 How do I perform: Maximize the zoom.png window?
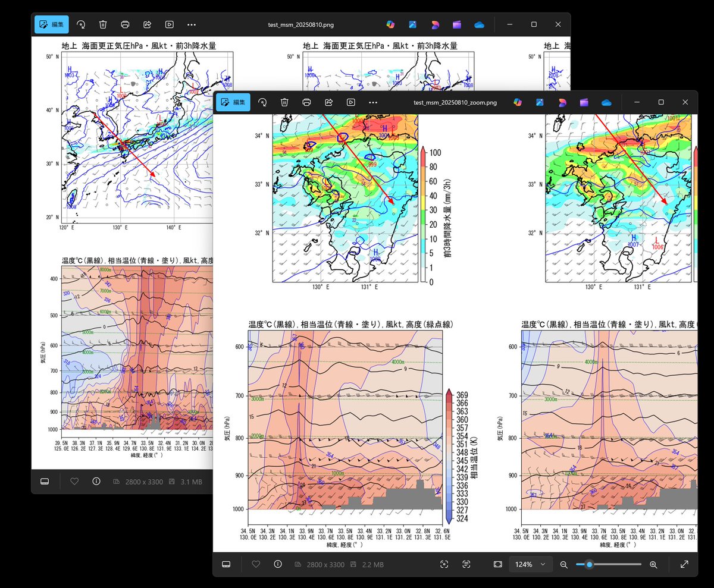coord(661,102)
